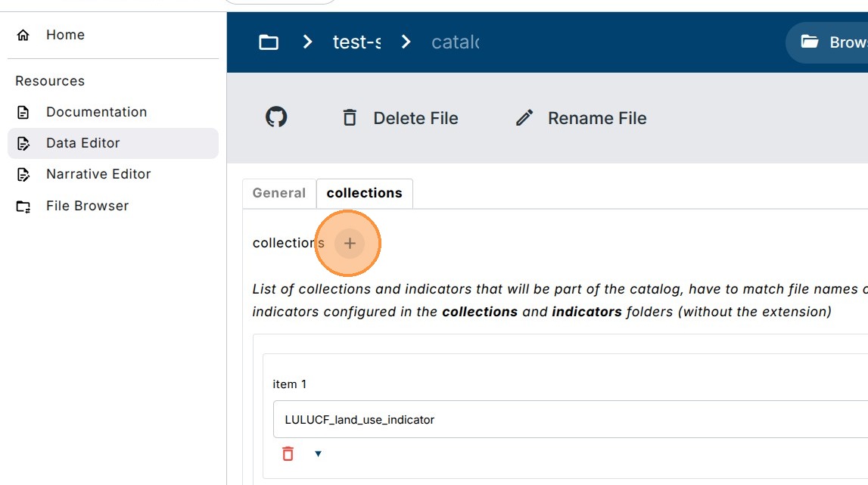Add a new collections item with plus
Viewport: 868px width, 485px height.
click(350, 243)
